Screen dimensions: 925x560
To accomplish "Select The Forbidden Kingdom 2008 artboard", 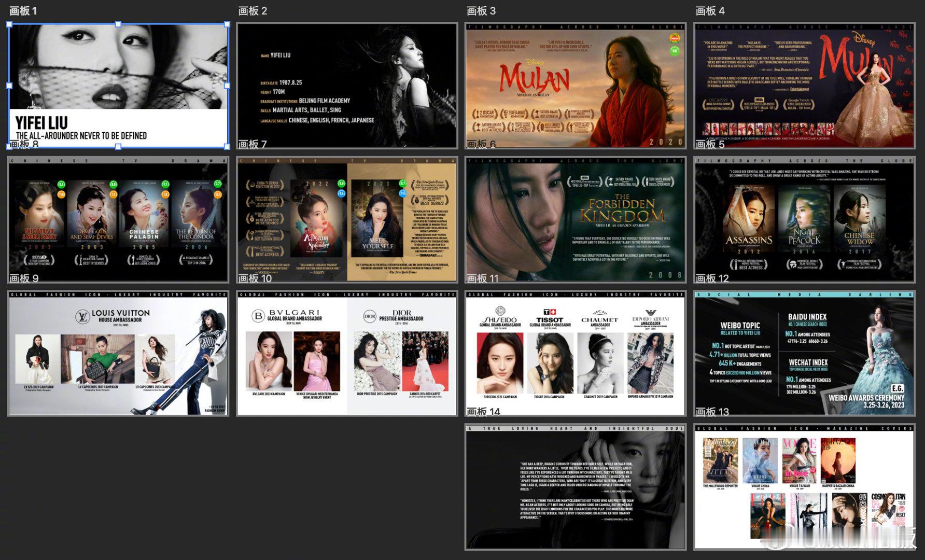I will click(x=576, y=219).
